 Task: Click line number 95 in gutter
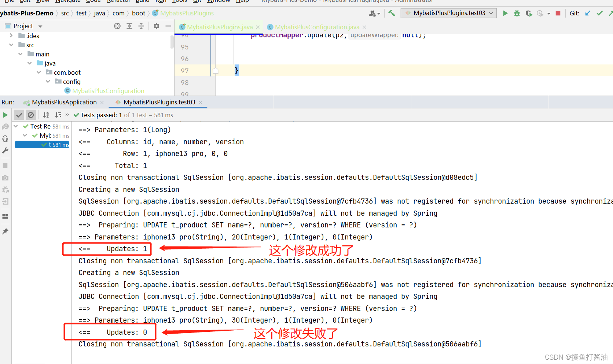point(185,47)
